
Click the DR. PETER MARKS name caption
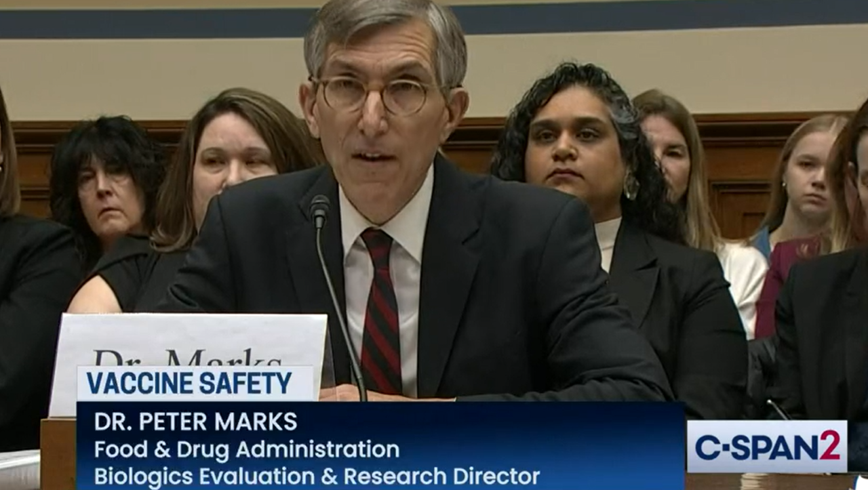pos(195,422)
